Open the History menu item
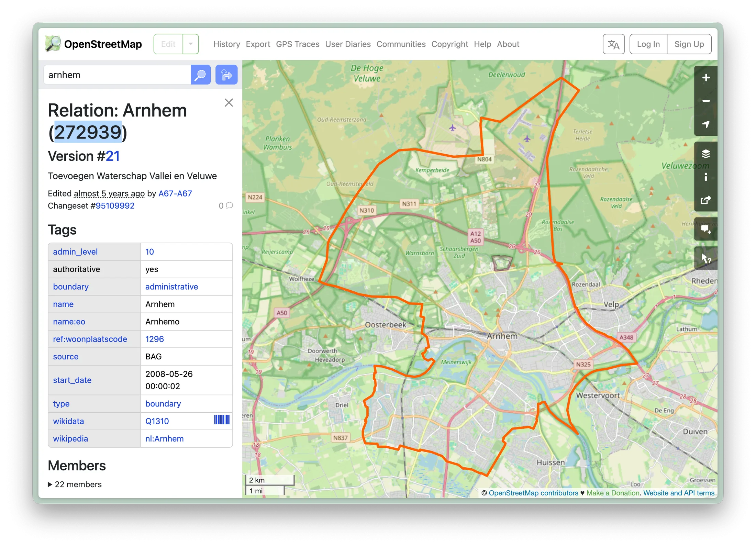The image size is (756, 547). (226, 44)
